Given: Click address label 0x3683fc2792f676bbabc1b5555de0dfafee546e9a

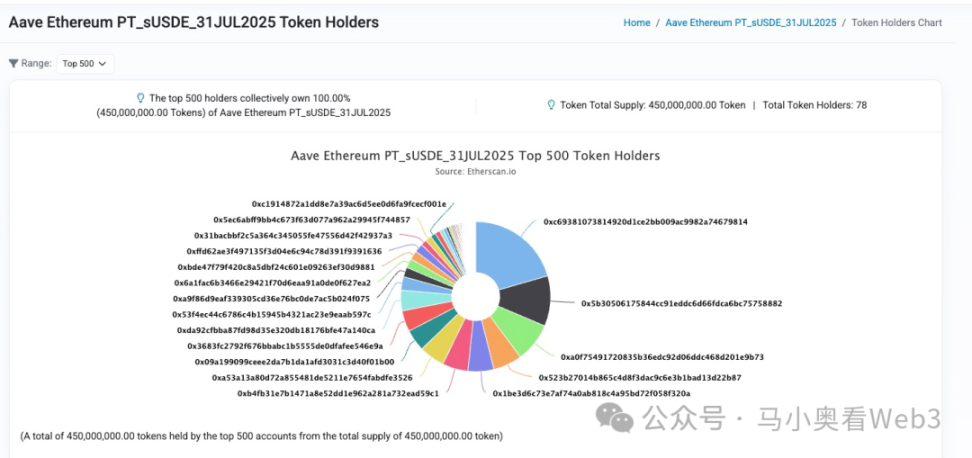Looking at the screenshot, I should 285,346.
